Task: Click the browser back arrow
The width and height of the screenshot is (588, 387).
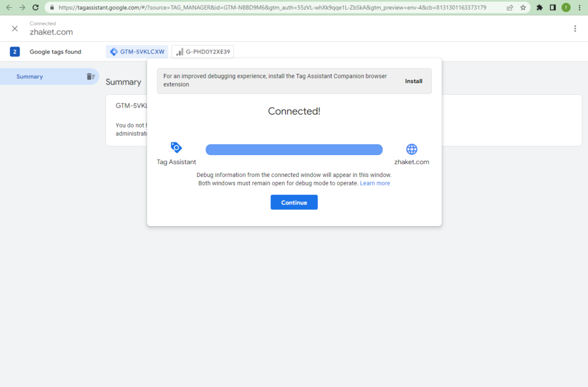Action: pos(9,7)
